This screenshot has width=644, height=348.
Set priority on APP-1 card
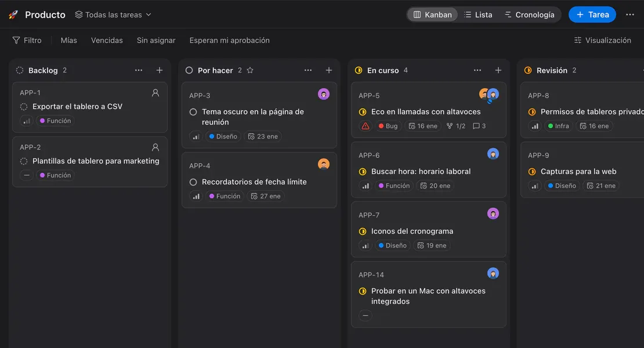(26, 121)
